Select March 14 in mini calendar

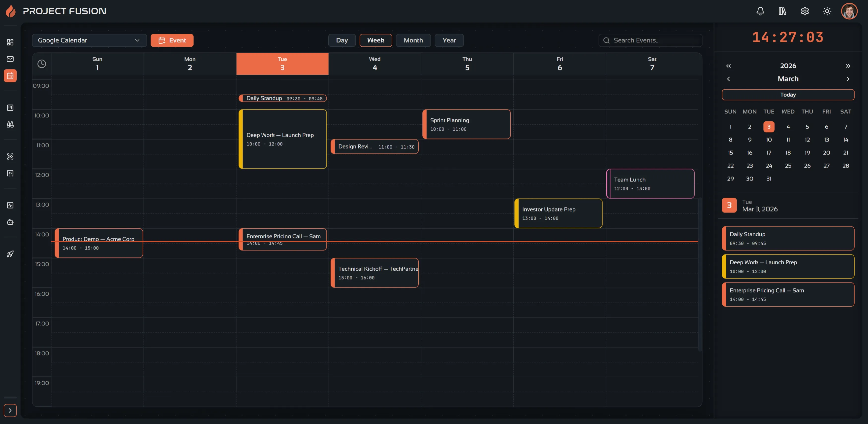click(845, 140)
